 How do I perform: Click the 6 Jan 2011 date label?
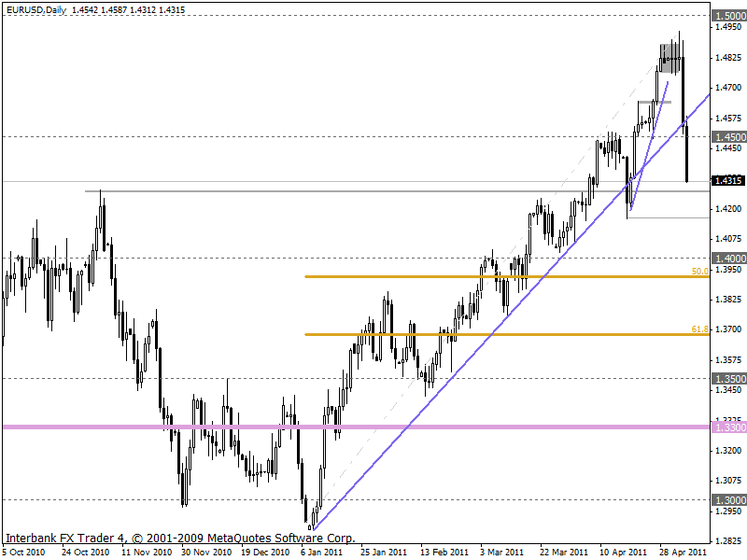[x=321, y=553]
